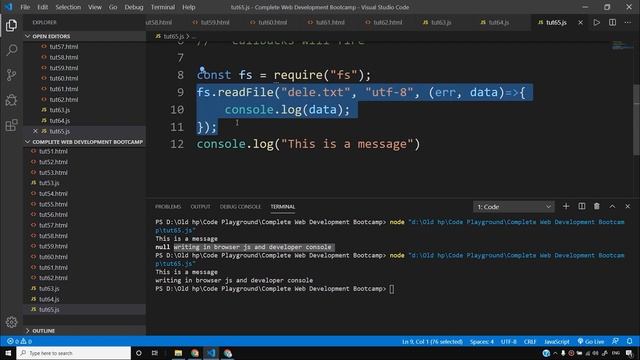
Task: Switch to the Problems panel tab
Action: click(168, 207)
